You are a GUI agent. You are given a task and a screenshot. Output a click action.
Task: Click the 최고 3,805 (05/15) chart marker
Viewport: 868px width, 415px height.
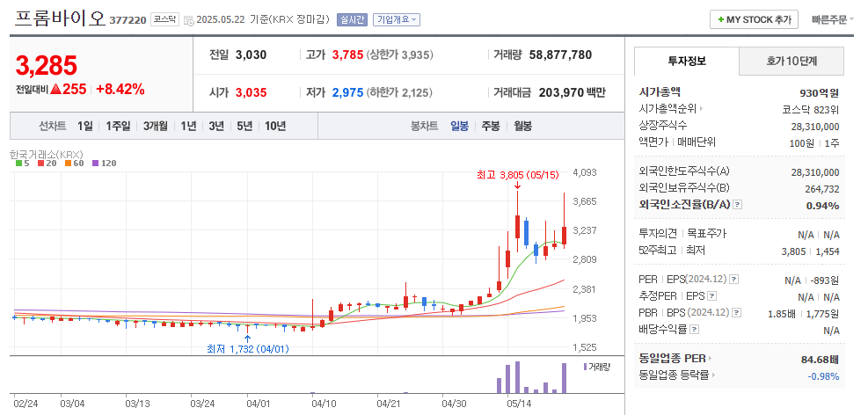point(518,175)
